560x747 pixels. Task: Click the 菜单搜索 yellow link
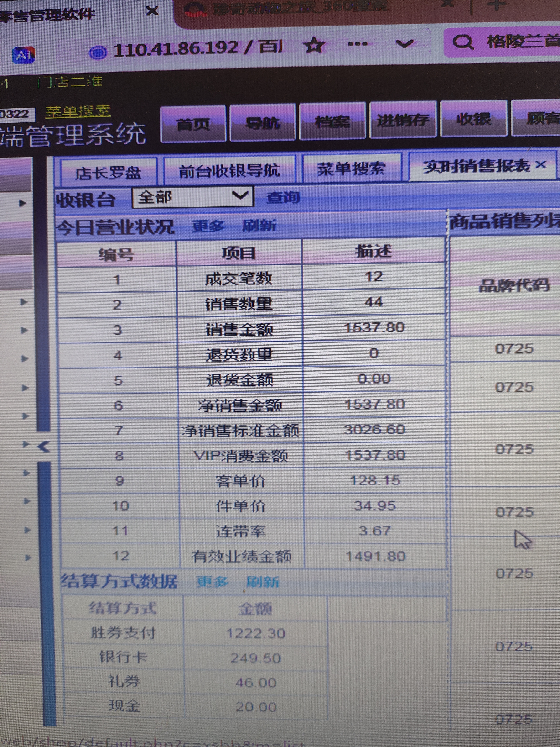click(x=78, y=112)
